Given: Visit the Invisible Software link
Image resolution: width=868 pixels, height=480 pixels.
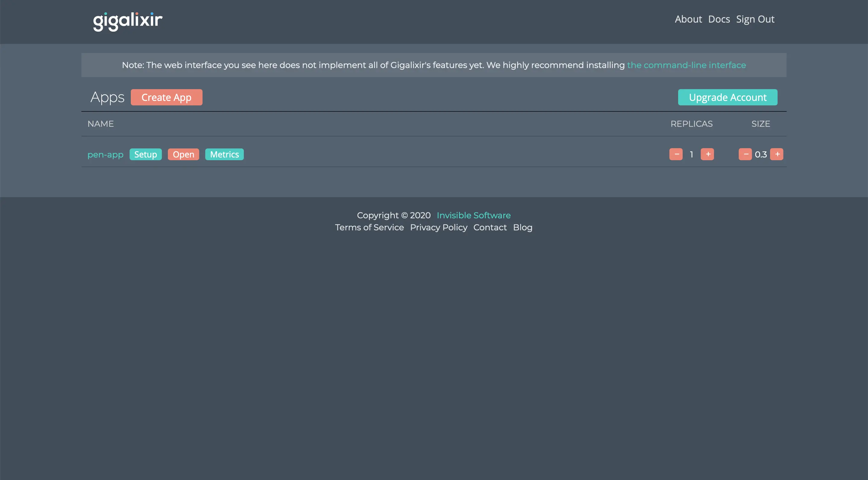Looking at the screenshot, I should tap(473, 215).
